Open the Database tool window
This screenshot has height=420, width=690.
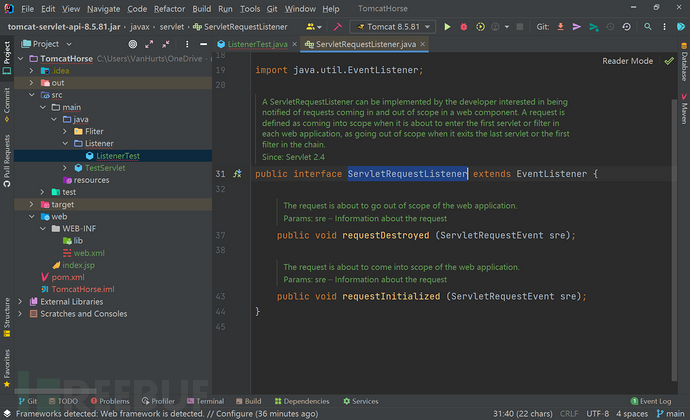[x=684, y=62]
